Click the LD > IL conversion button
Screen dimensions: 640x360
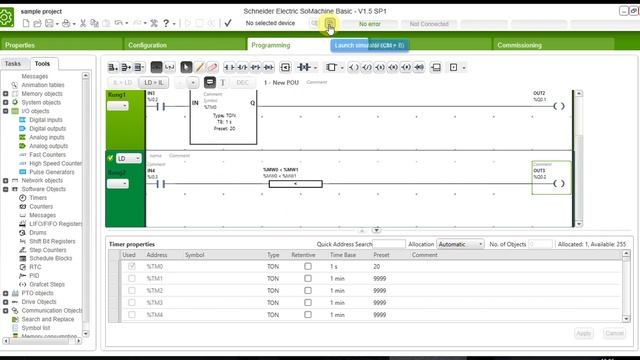pos(153,82)
